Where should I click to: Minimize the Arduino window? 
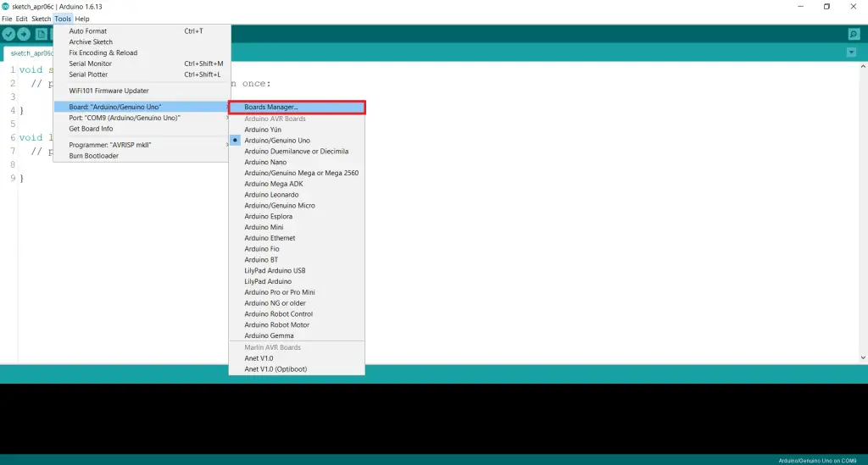click(800, 7)
